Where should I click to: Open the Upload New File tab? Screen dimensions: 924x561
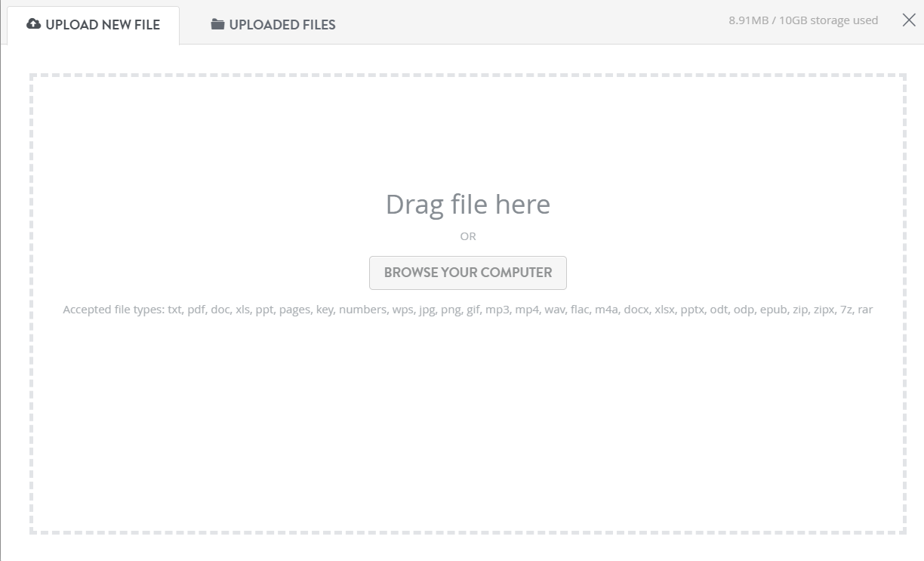[93, 25]
